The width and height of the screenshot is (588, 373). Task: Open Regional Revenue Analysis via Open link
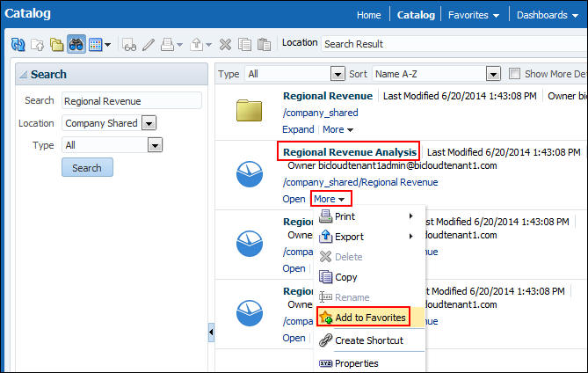[x=294, y=199]
